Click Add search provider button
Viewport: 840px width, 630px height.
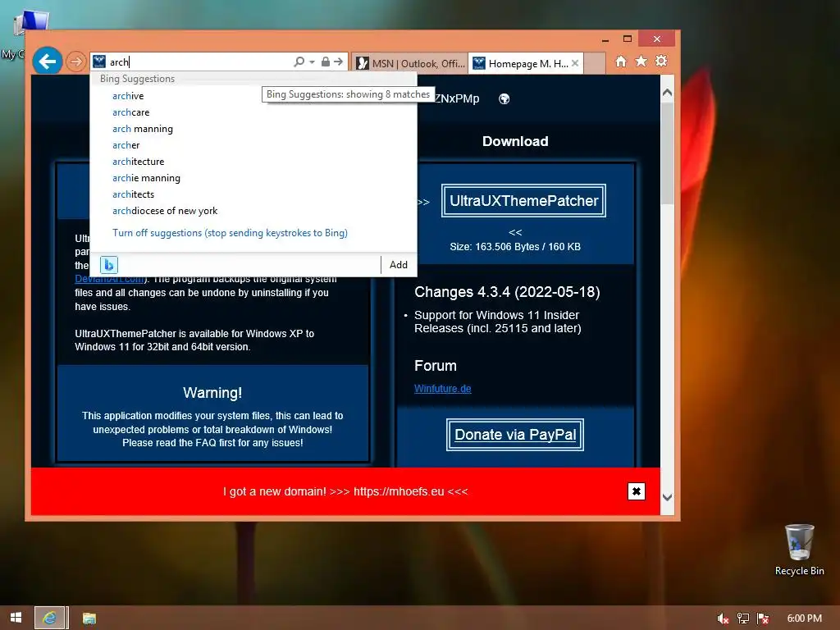[x=398, y=265]
